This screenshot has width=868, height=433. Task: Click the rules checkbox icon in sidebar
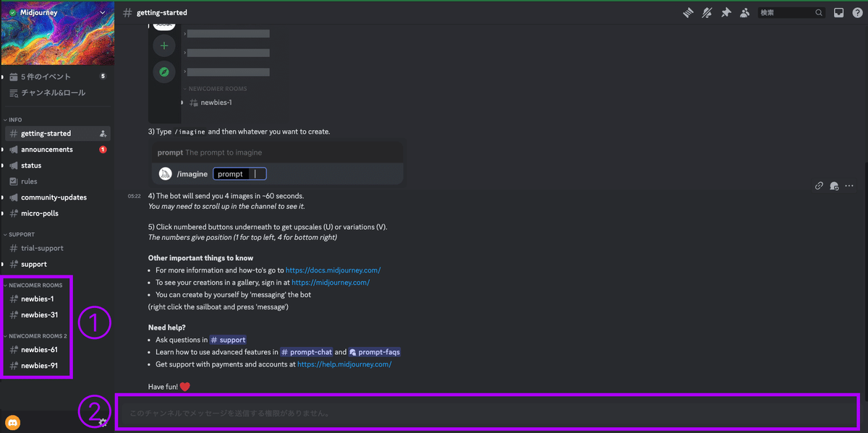pos(13,181)
